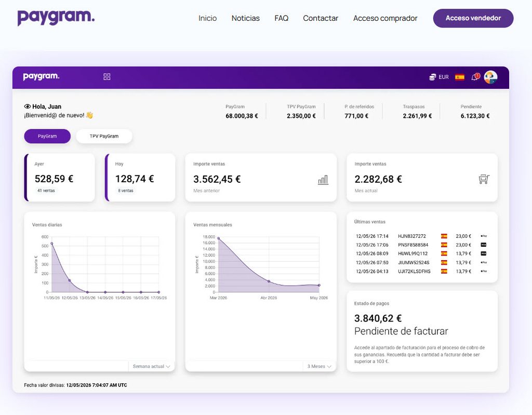The width and height of the screenshot is (532, 415).
Task: Select the Spanish flag language icon in the top bar
Action: click(460, 77)
